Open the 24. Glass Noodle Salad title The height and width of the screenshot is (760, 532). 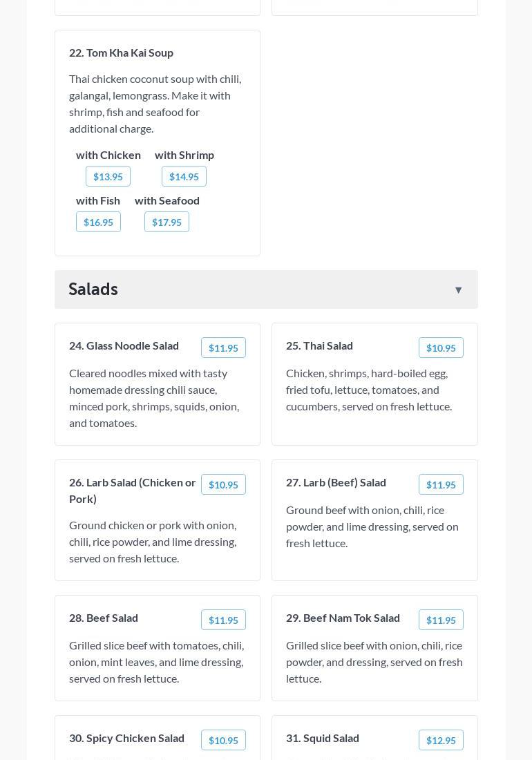(124, 345)
